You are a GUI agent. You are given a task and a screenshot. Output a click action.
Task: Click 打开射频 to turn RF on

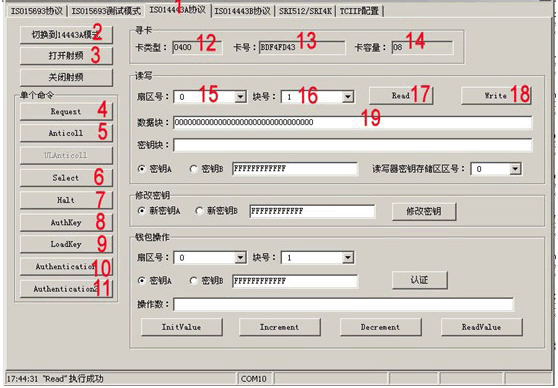pos(66,56)
